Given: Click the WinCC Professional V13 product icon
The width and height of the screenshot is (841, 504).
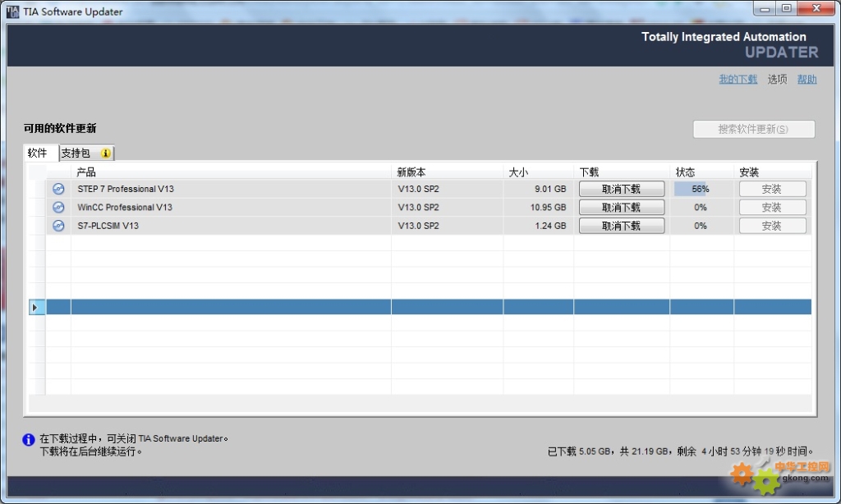Looking at the screenshot, I should [58, 207].
